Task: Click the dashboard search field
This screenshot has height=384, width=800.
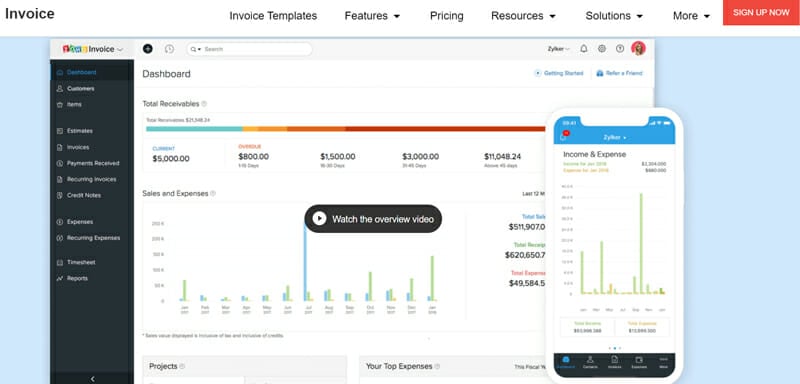Action: (249, 49)
